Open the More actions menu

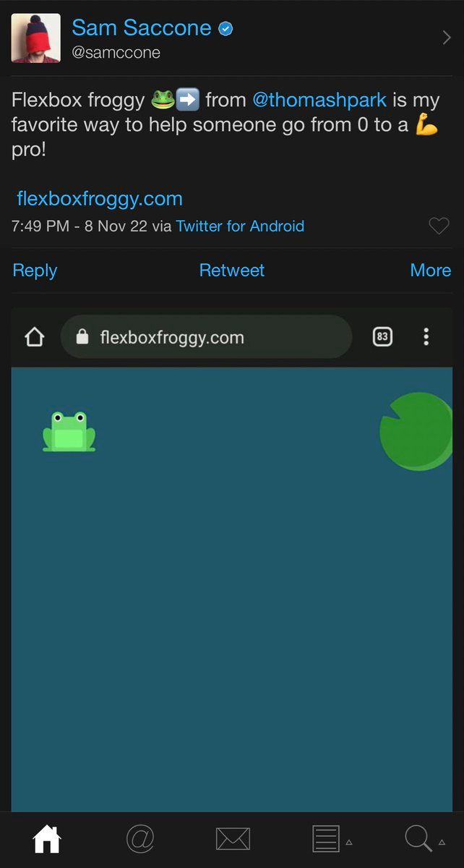click(x=430, y=271)
